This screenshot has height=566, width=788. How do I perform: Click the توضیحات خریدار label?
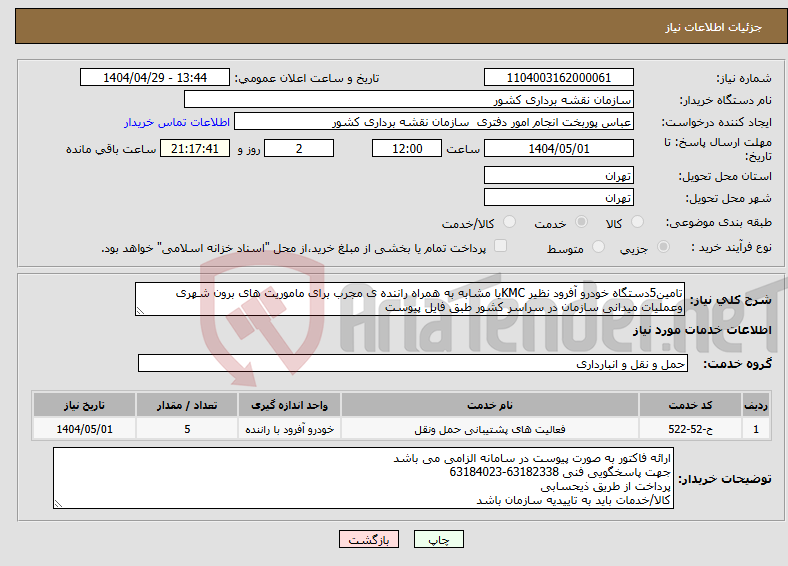pyautogui.click(x=725, y=479)
